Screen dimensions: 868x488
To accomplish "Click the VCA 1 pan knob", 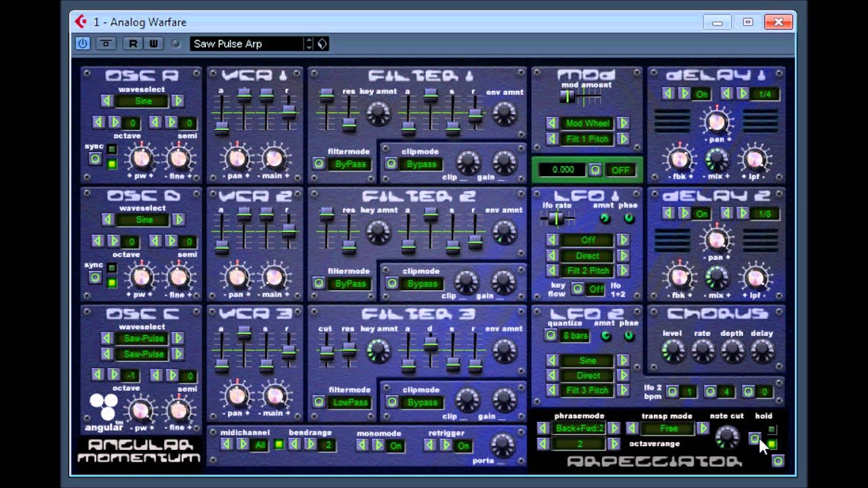I will [x=236, y=159].
